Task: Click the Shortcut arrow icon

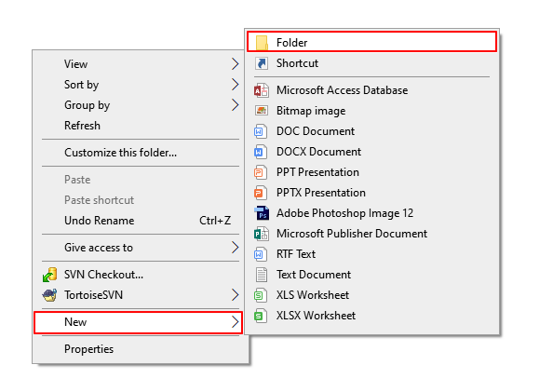Action: [262, 63]
